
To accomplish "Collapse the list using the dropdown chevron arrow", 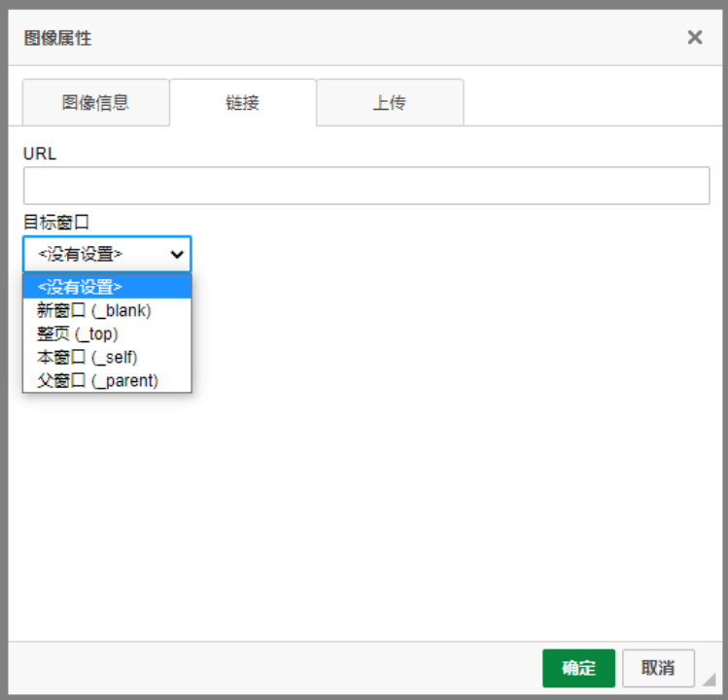I will [177, 255].
